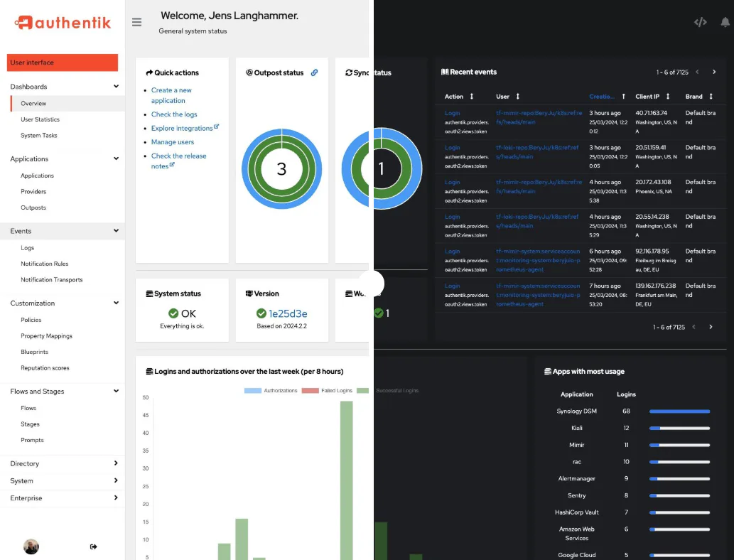Open the Outpost status link icon
This screenshot has width=734, height=560.
coord(315,72)
